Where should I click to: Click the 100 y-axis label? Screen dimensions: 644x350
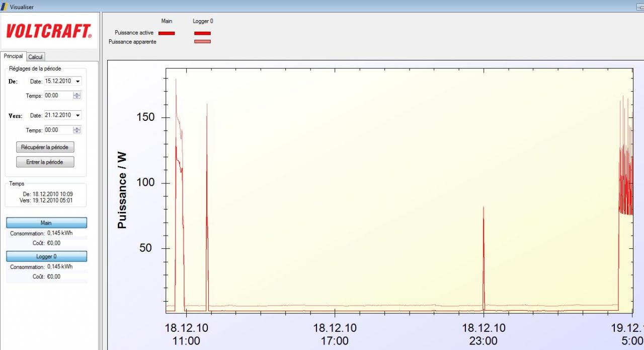[146, 183]
